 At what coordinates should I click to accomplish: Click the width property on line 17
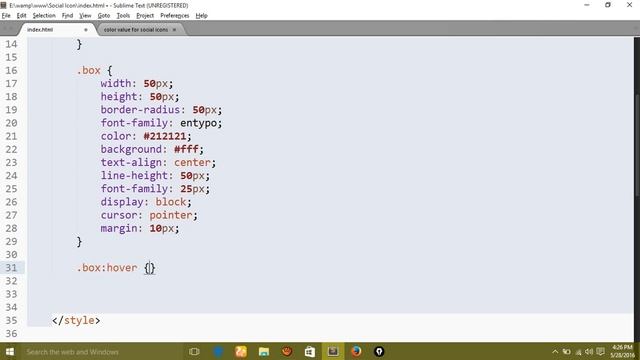click(x=116, y=83)
